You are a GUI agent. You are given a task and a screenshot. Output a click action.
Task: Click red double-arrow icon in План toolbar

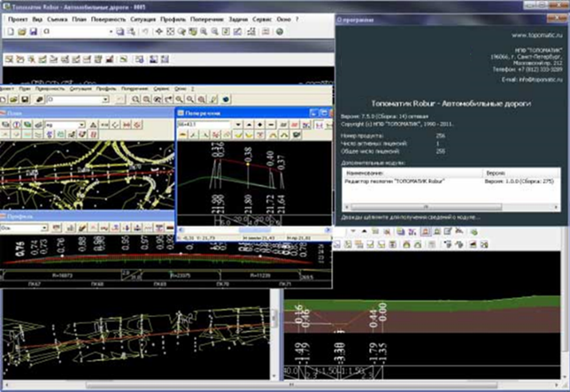pyautogui.click(x=127, y=125)
